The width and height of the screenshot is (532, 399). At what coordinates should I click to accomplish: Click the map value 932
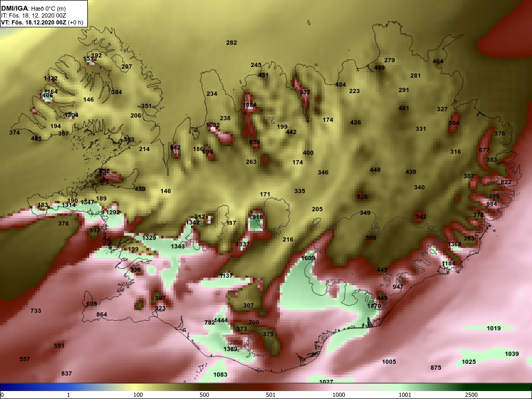[305, 92]
